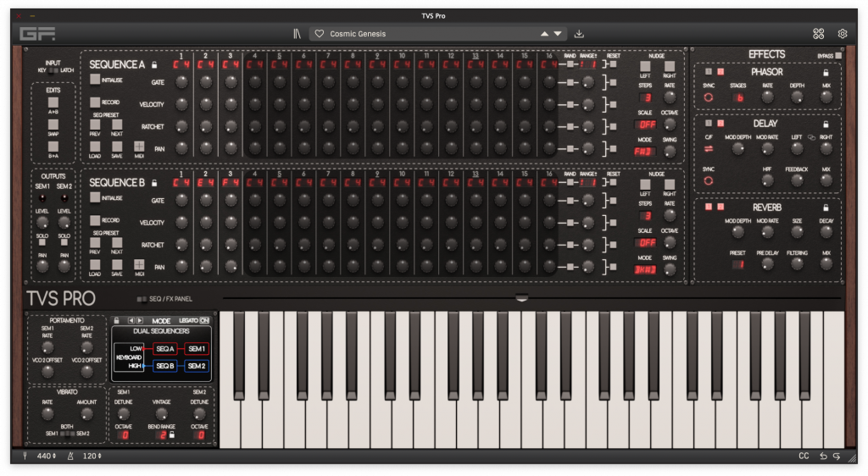The image size is (868, 476).
Task: Open the preset library browser icon
Action: (297, 34)
